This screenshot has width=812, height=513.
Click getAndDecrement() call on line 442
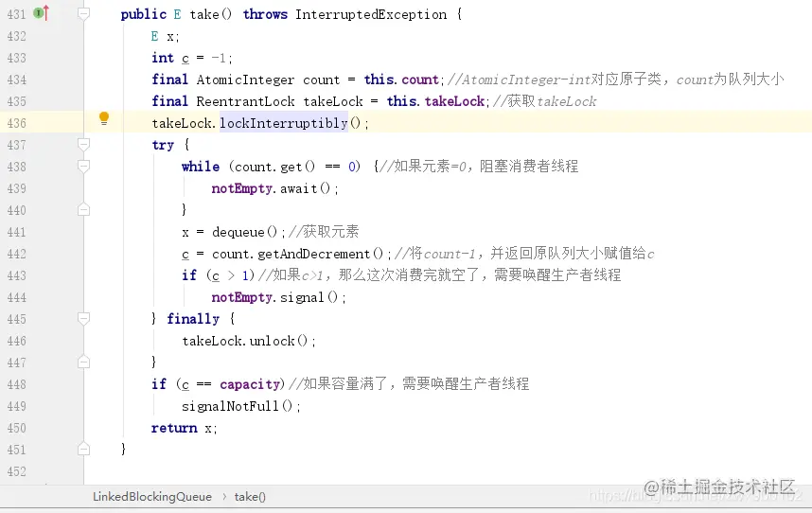(x=320, y=254)
